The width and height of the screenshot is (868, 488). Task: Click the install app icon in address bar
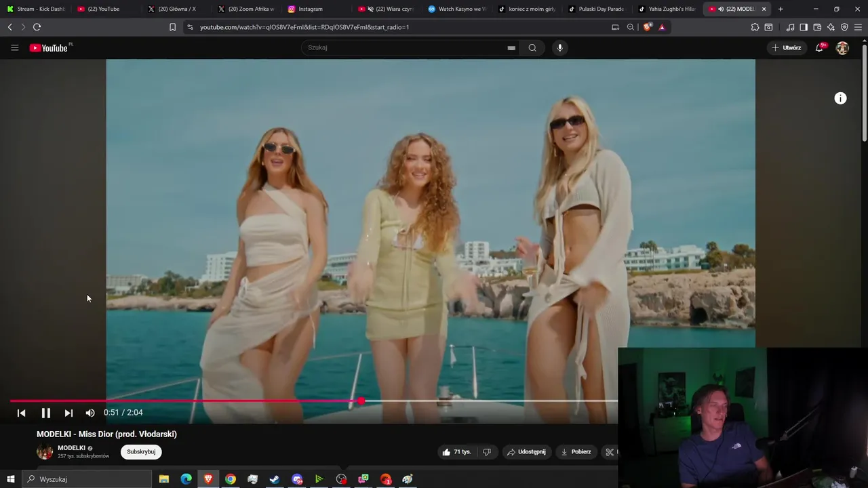click(x=615, y=27)
